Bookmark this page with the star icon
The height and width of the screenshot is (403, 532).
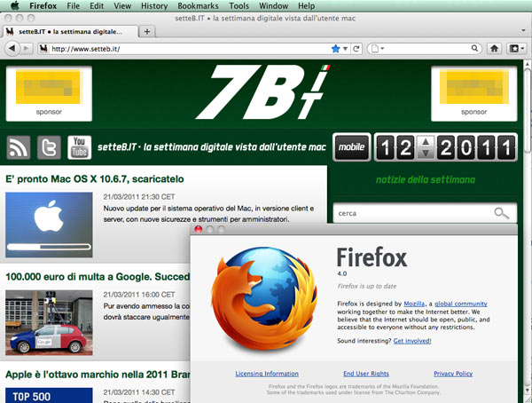pos(335,48)
